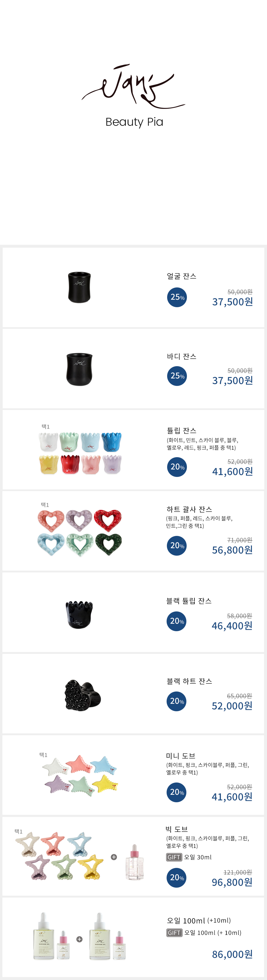This screenshot has width=267, height=980.
Task: Click the plus icon between oil bottles
Action: (80, 939)
